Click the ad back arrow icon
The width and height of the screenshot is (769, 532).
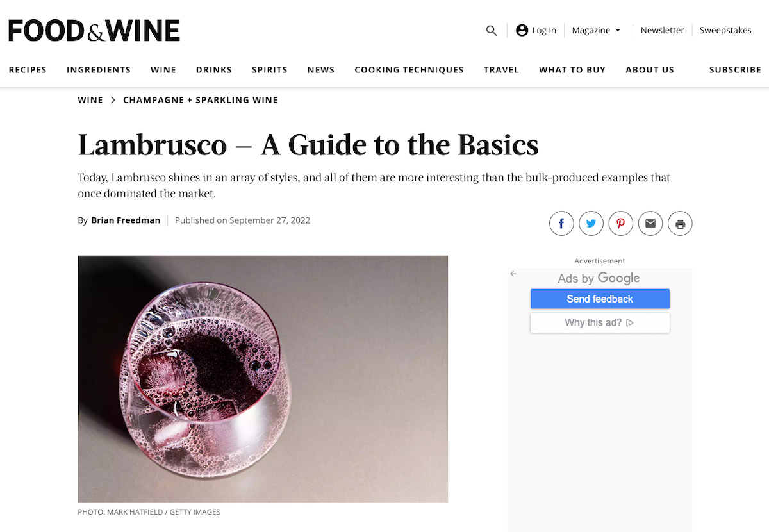pos(513,274)
